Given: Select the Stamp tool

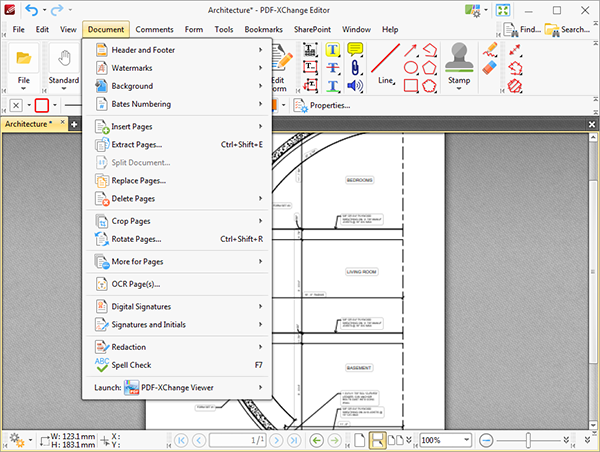Looking at the screenshot, I should (x=459, y=59).
